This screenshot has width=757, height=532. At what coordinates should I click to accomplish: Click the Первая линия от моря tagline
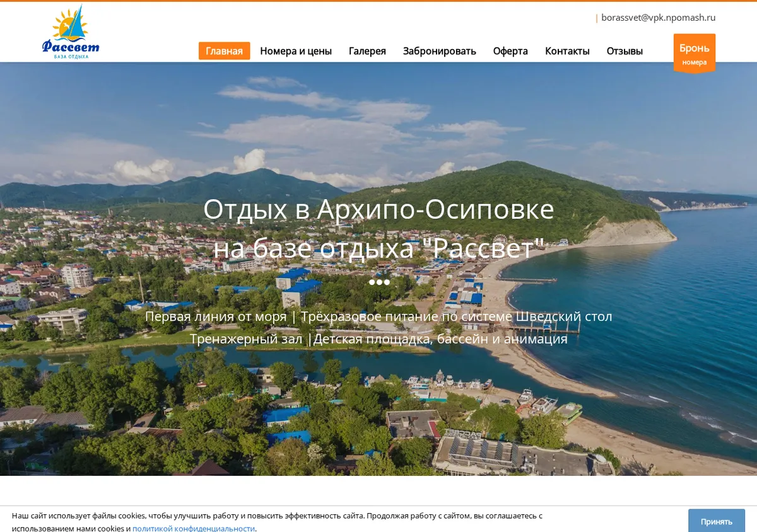(216, 316)
